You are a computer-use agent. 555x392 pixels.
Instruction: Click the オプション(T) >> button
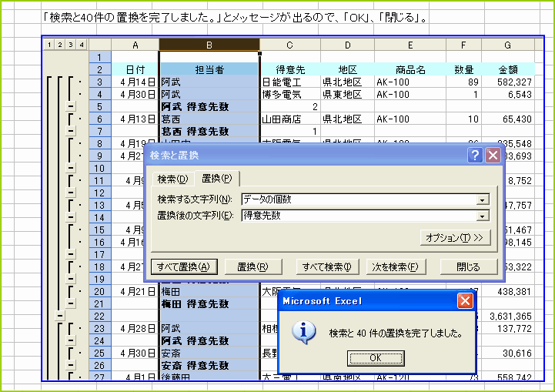click(456, 238)
